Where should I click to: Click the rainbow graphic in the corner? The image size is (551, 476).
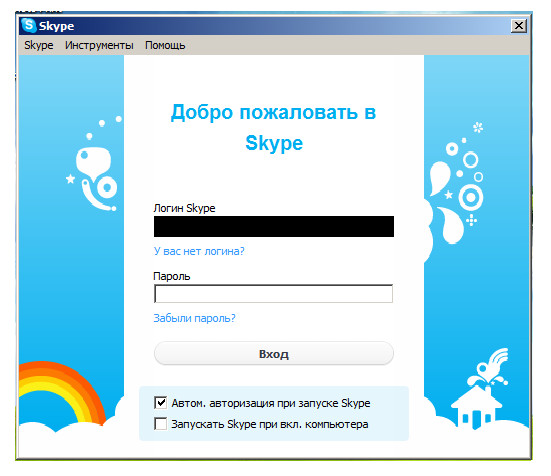pos(62,392)
